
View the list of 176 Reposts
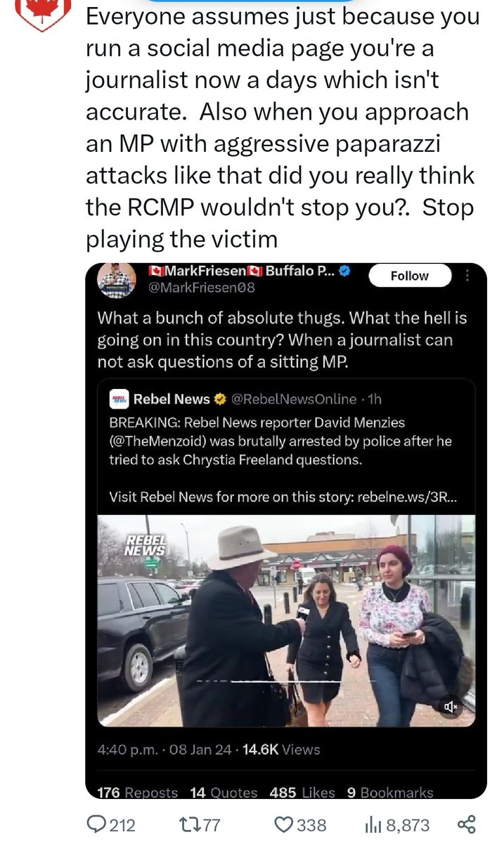point(137,793)
